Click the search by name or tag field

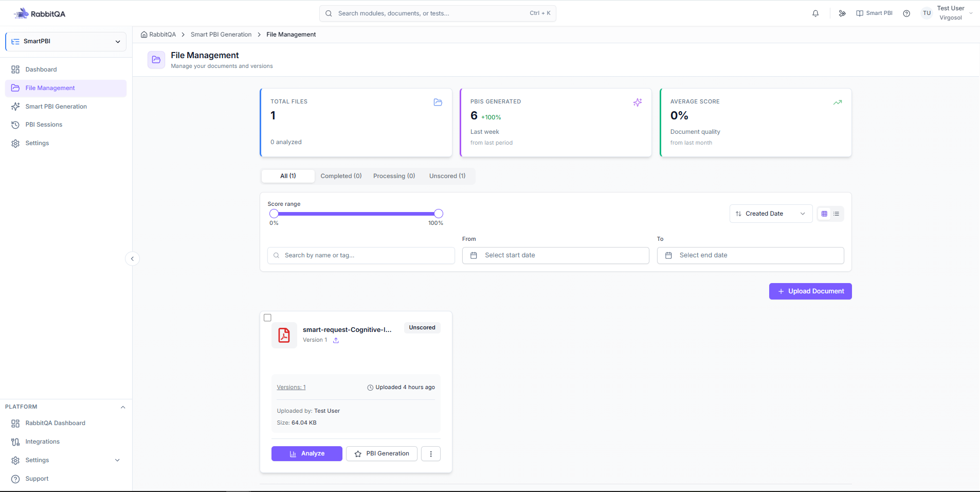[361, 255]
